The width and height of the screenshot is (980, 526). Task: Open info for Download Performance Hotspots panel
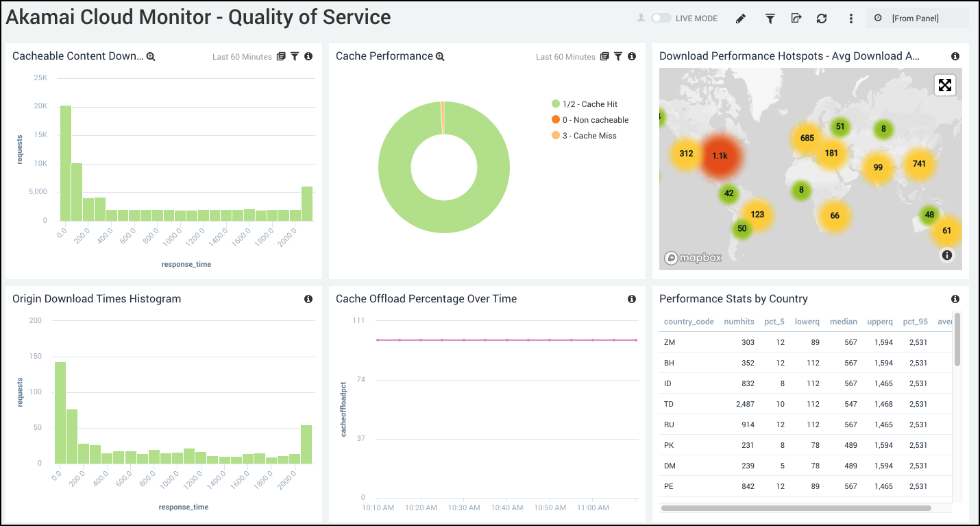click(955, 56)
